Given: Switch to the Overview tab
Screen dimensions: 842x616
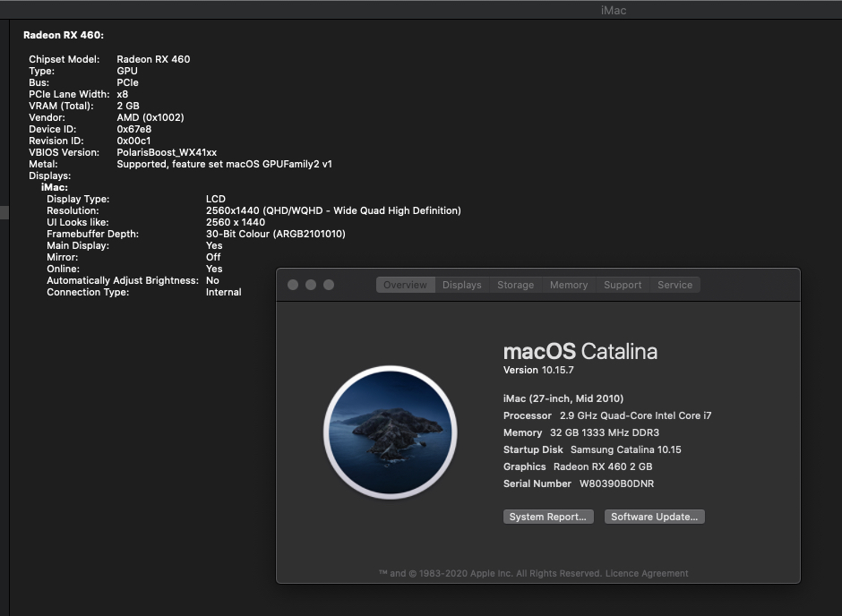Looking at the screenshot, I should (405, 285).
